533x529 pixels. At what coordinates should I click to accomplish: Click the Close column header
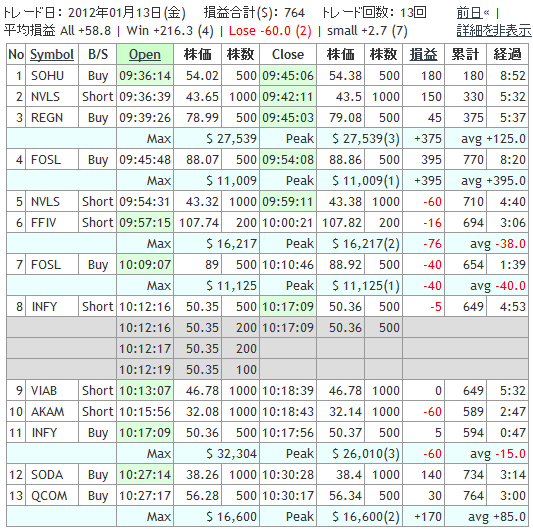click(288, 54)
